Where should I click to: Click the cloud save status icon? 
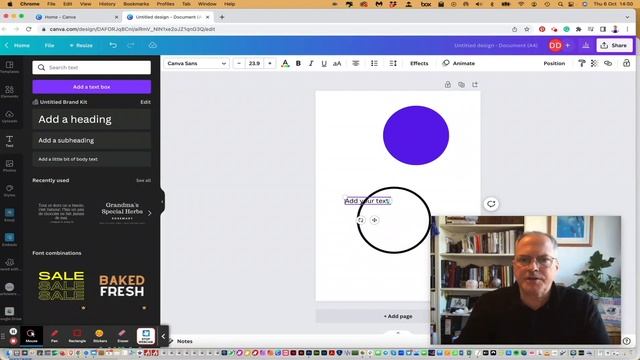(x=153, y=45)
